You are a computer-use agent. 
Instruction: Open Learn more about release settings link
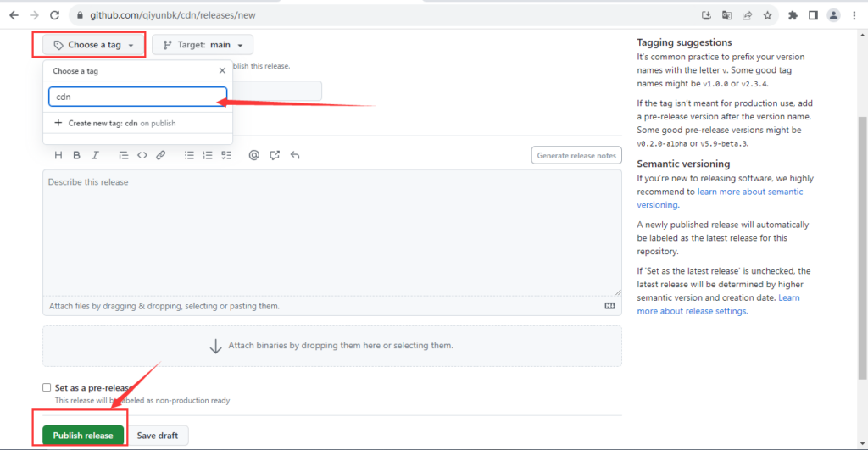click(718, 304)
